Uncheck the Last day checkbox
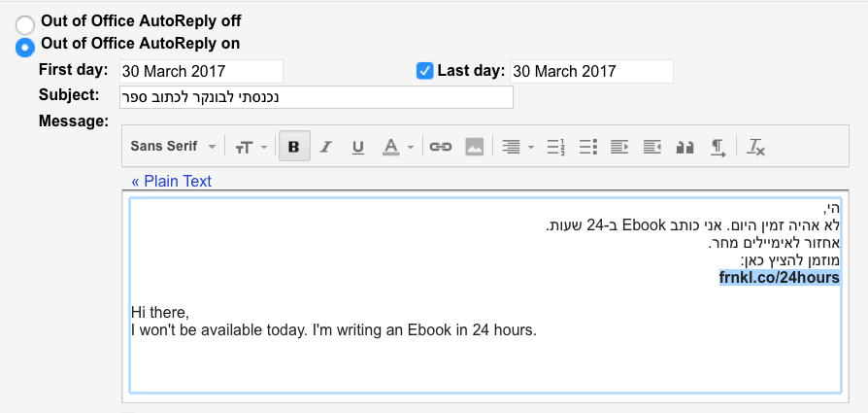868x413 pixels. tap(424, 70)
